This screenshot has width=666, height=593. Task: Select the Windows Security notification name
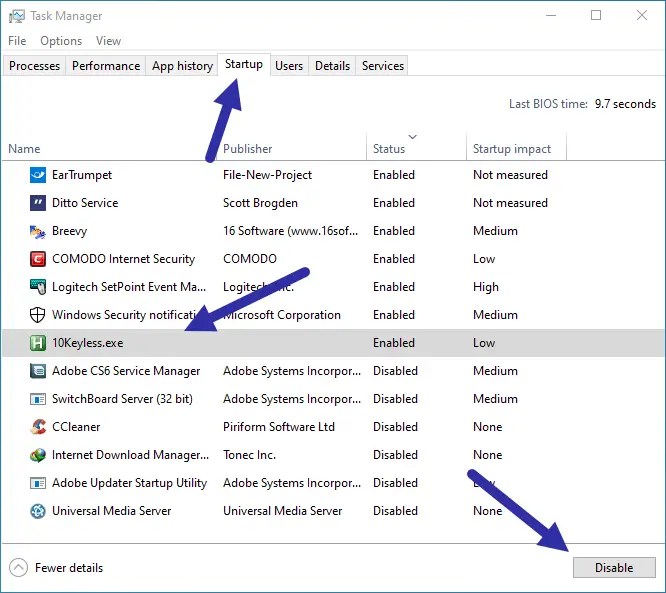tap(124, 315)
